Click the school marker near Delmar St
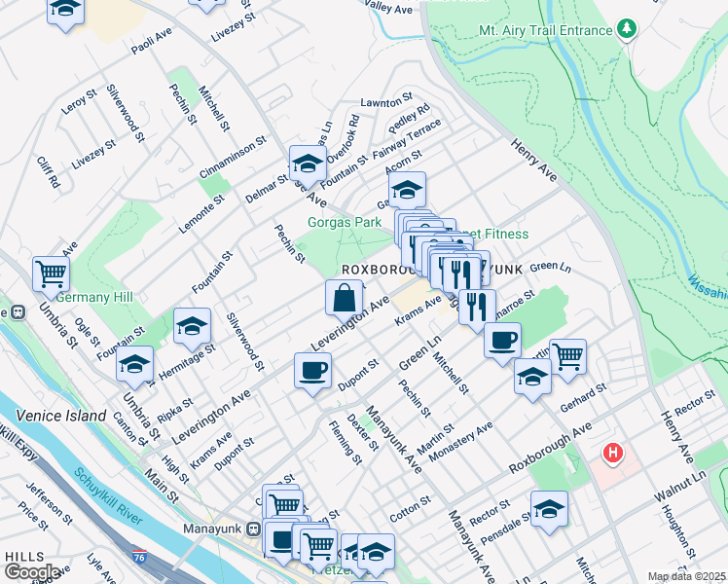The image size is (728, 584). (308, 164)
